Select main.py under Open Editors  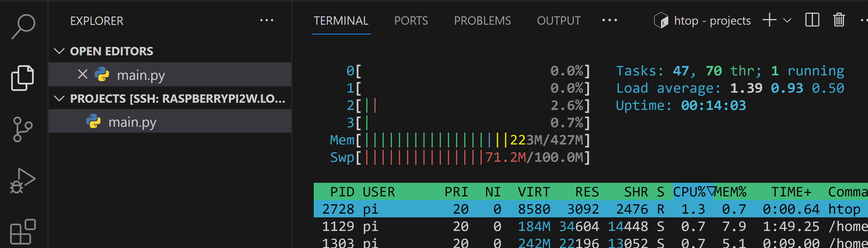[170, 74]
